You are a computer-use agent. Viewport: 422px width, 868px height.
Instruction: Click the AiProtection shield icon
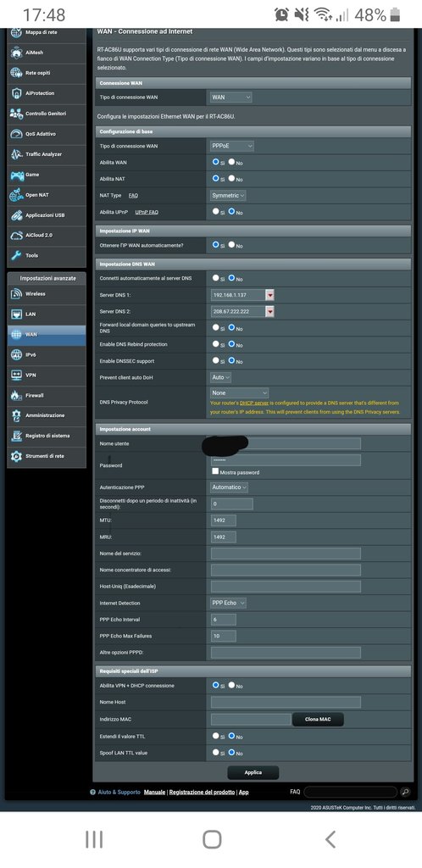click(16, 93)
